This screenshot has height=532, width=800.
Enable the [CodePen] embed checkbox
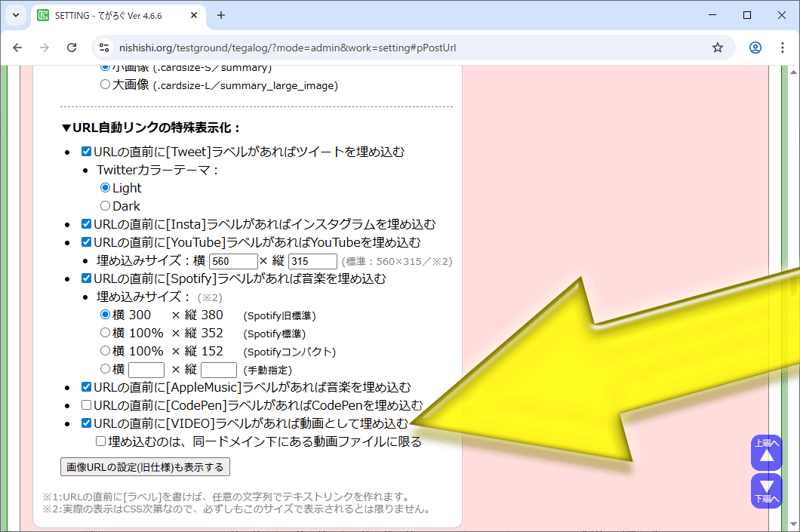[x=87, y=406]
